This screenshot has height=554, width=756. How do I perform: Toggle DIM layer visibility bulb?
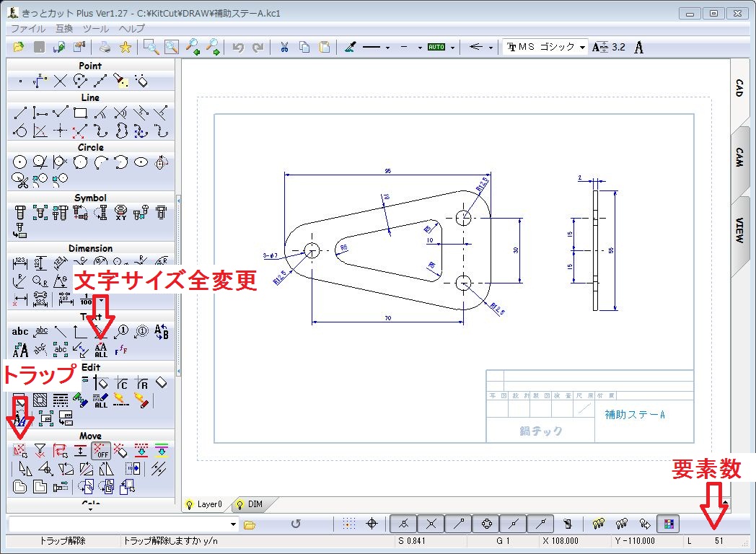(x=239, y=505)
